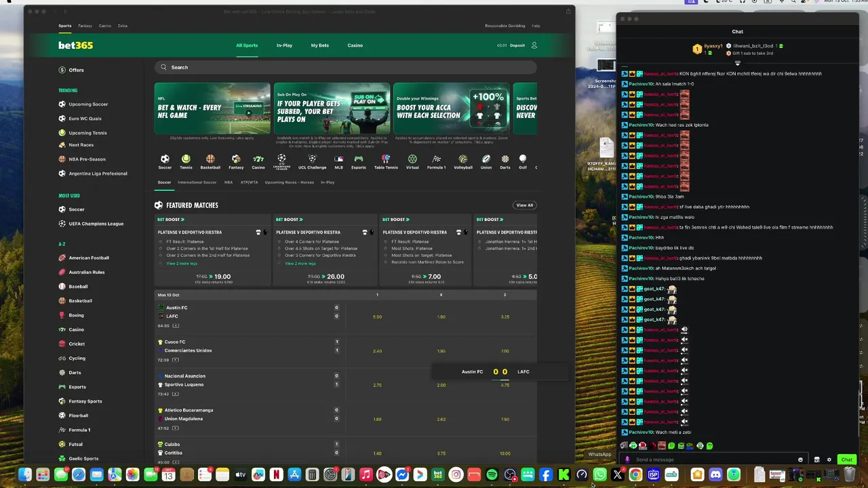Open Casino header tab
This screenshot has width=868, height=488.
tap(355, 45)
